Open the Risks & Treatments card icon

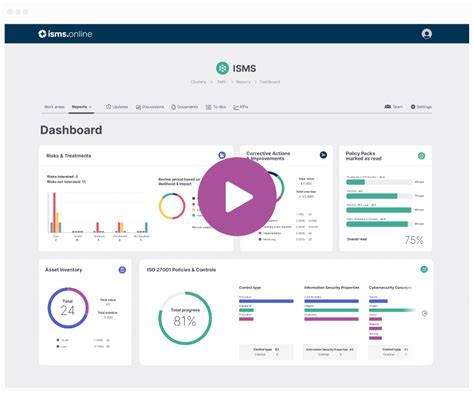click(x=222, y=155)
